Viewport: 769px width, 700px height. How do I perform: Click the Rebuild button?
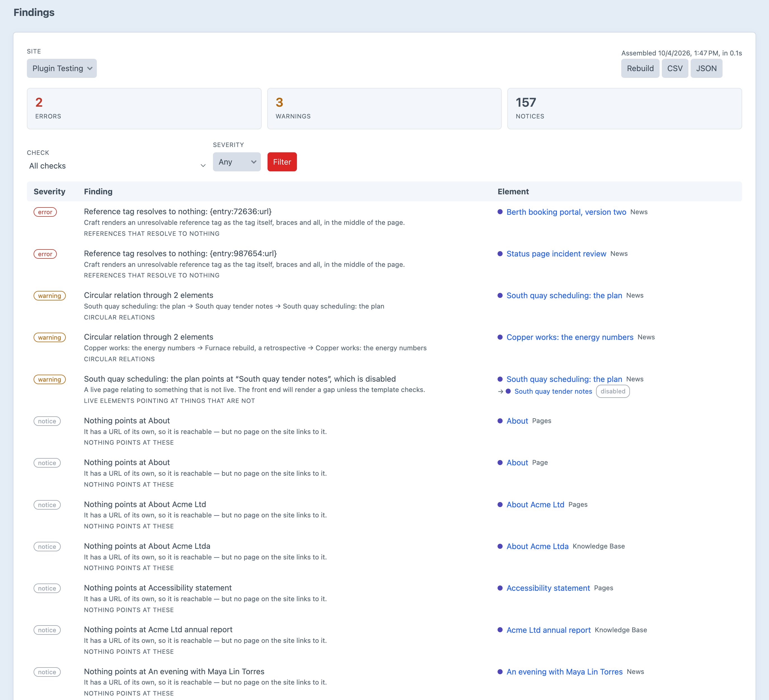click(640, 68)
